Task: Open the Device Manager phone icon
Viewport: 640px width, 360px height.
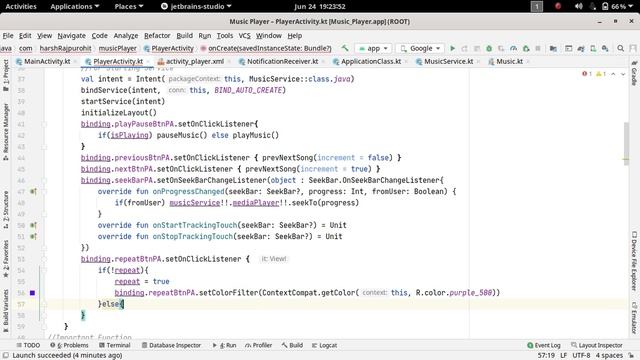Action: [x=593, y=48]
